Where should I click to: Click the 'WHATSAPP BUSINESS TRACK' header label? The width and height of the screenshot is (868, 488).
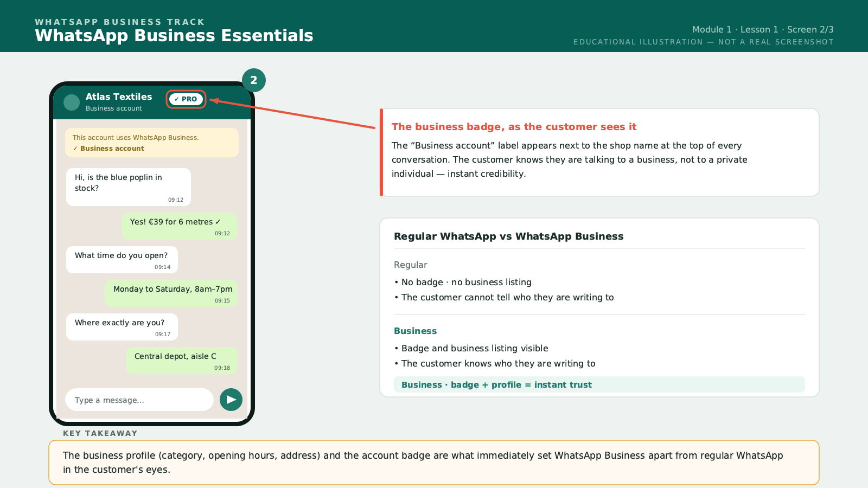120,22
